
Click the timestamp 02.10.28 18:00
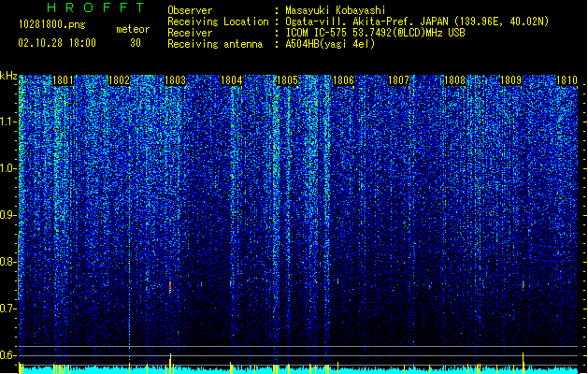57,43
